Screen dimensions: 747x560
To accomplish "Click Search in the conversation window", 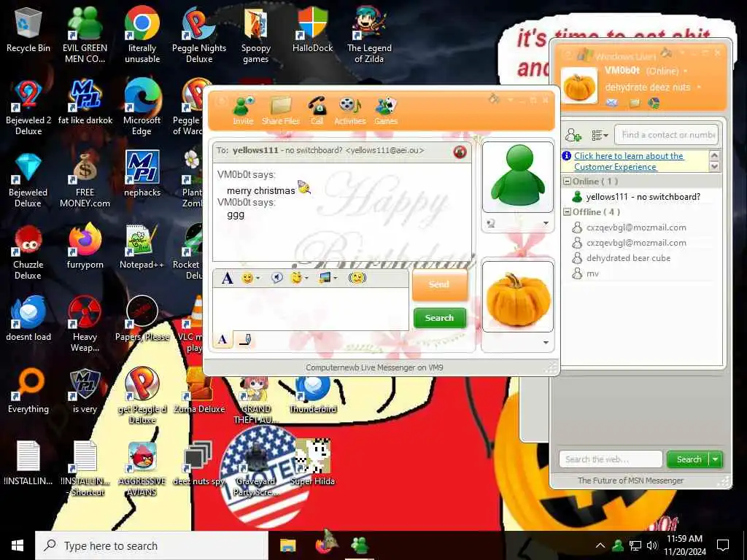I will pyautogui.click(x=439, y=318).
